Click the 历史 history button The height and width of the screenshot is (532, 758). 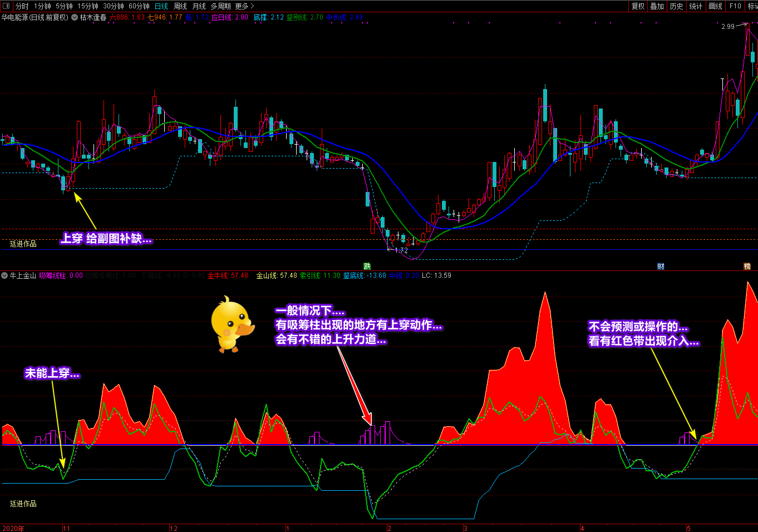(x=676, y=6)
